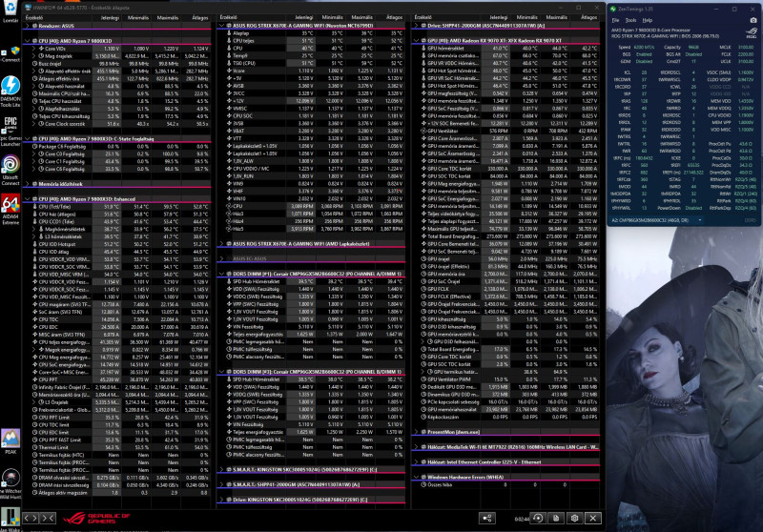The image size is (763, 532).
Task: Expand the MediaTek Wi-Fi 6E network group
Action: 417,446
